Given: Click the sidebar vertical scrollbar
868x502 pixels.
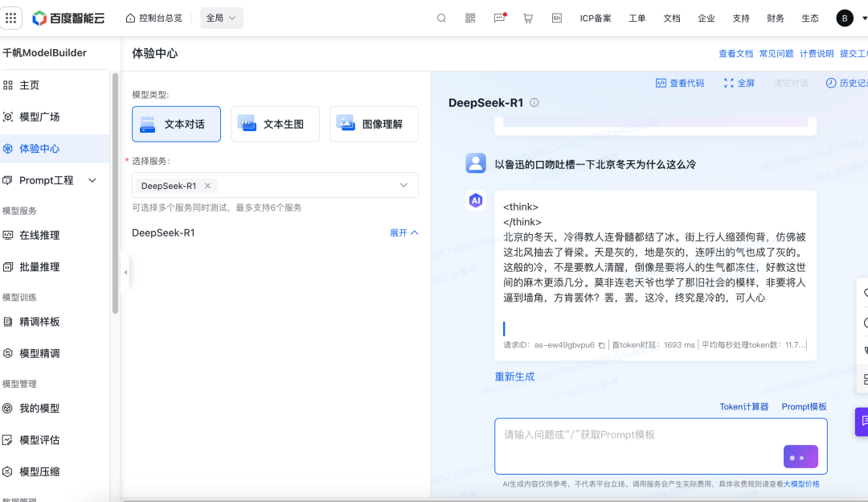Looking at the screenshot, I should coord(115,193).
